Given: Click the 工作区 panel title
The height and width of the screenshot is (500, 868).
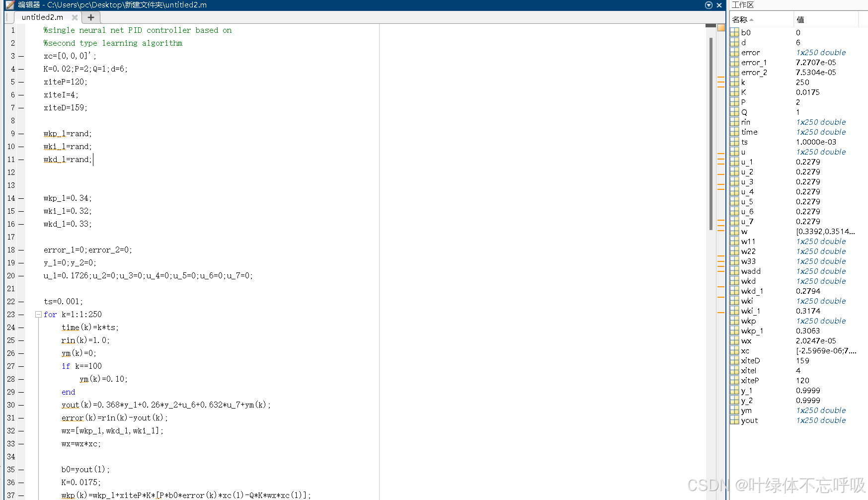Looking at the screenshot, I should coord(743,5).
